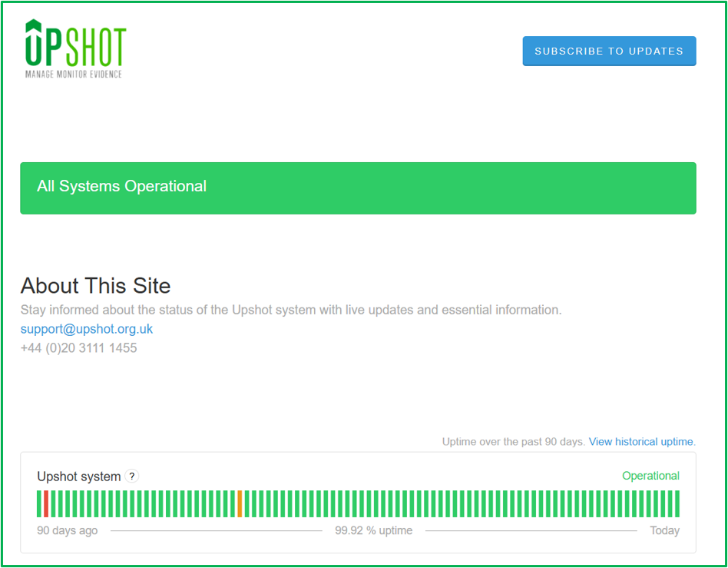Screen dimensions: 728x568
Task: Select the red outage bar in uptime chart
Action: (46, 503)
